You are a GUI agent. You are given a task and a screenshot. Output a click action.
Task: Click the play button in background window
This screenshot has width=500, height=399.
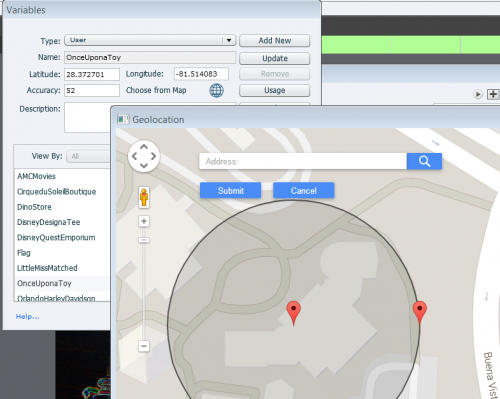[478, 94]
